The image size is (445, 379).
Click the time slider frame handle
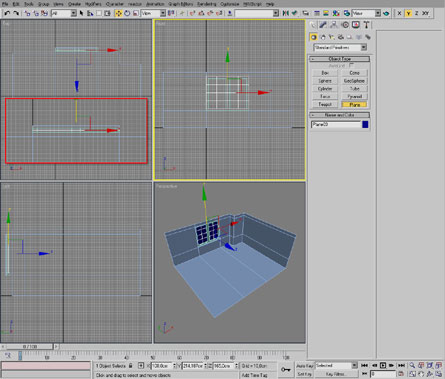tap(30, 347)
